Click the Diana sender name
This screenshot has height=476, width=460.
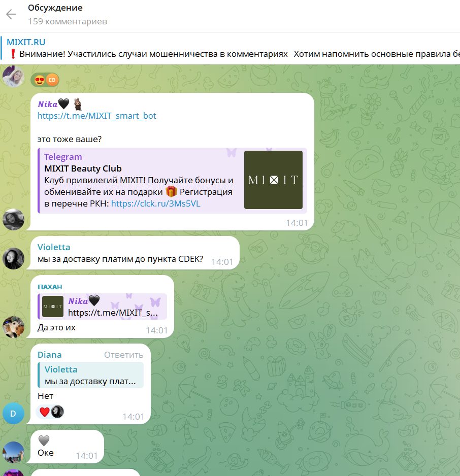tap(49, 355)
